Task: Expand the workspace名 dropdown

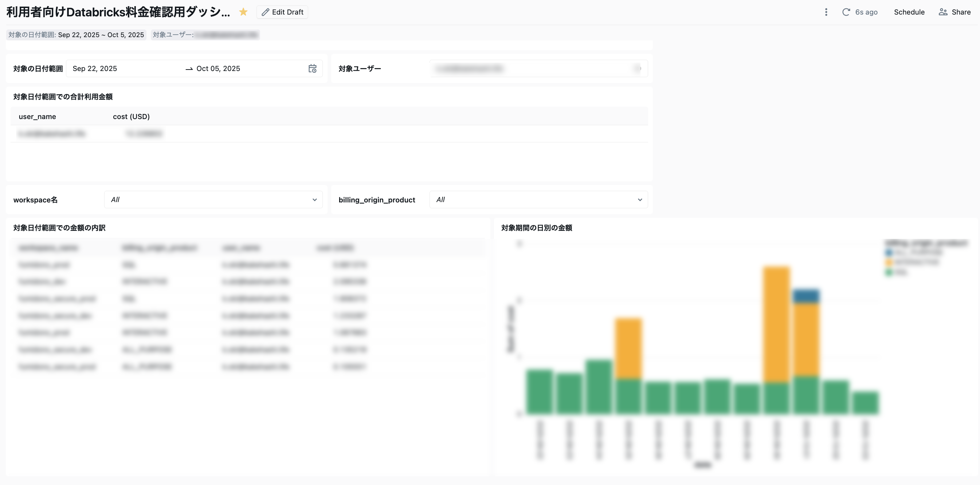Action: coord(213,200)
